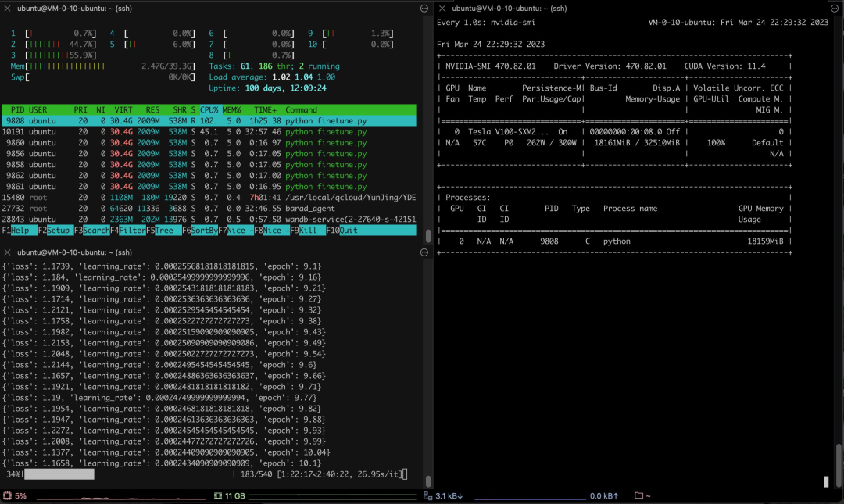The height and width of the screenshot is (504, 844).
Task: Close the training log pane's X icon
Action: click(8, 253)
